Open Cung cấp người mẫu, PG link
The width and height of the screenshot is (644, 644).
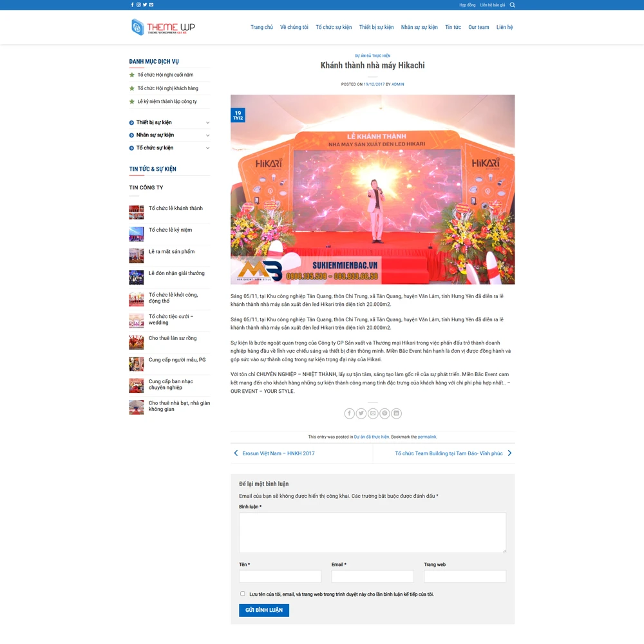[x=177, y=360]
